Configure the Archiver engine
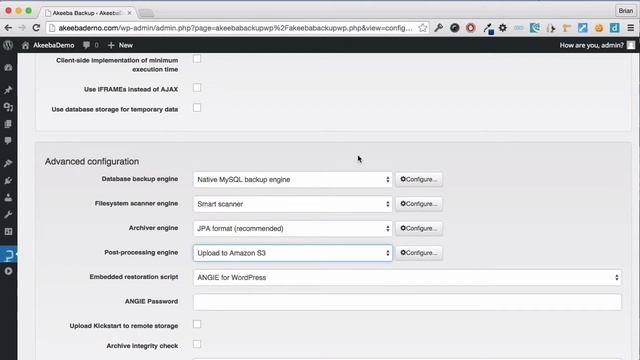The image size is (640, 360). 419,228
